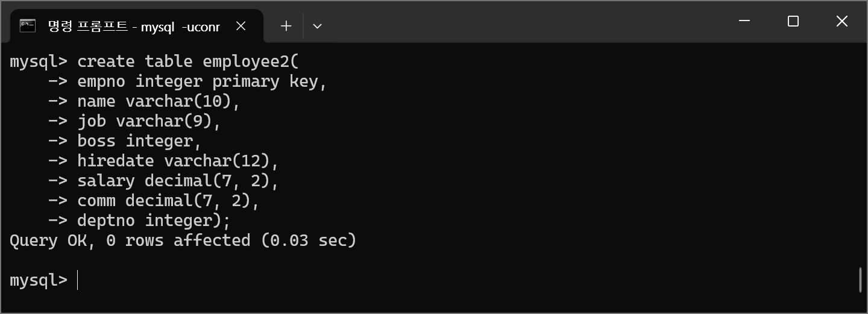Click the 'name varchar(10)' line

(158, 101)
